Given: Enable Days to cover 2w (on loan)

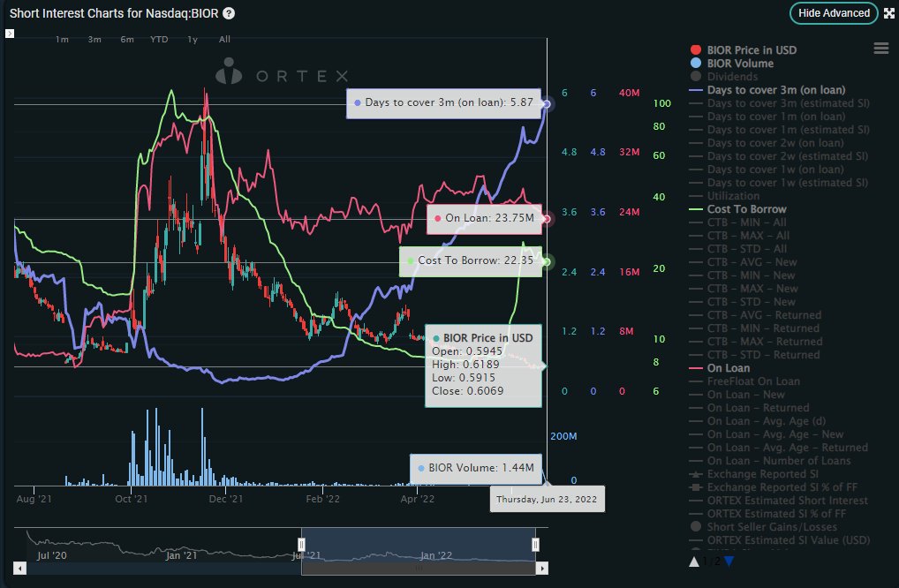Looking at the screenshot, I should click(x=767, y=143).
